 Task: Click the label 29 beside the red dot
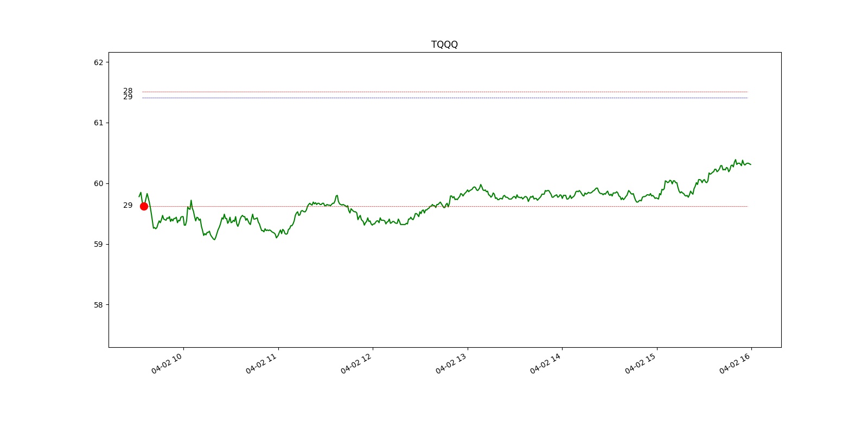(x=128, y=205)
